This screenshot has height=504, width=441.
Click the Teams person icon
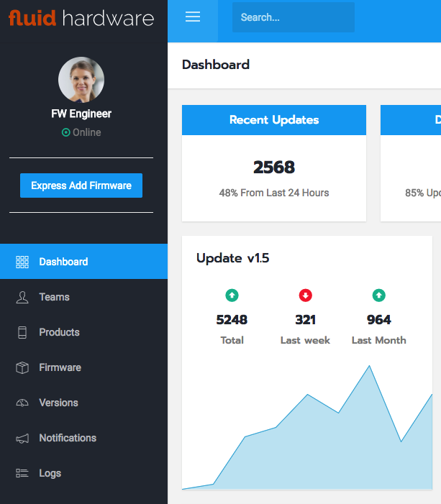click(22, 297)
